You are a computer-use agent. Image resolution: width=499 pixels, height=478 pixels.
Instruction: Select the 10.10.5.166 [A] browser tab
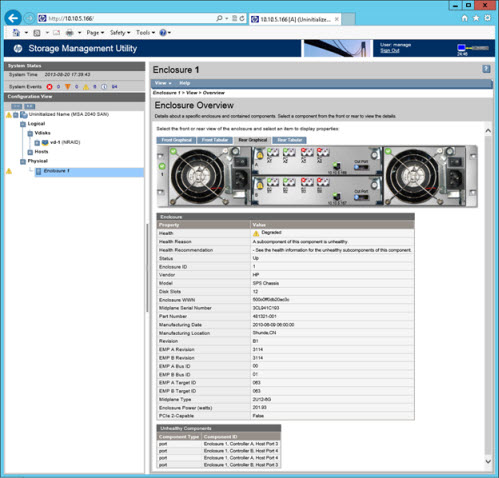click(294, 19)
